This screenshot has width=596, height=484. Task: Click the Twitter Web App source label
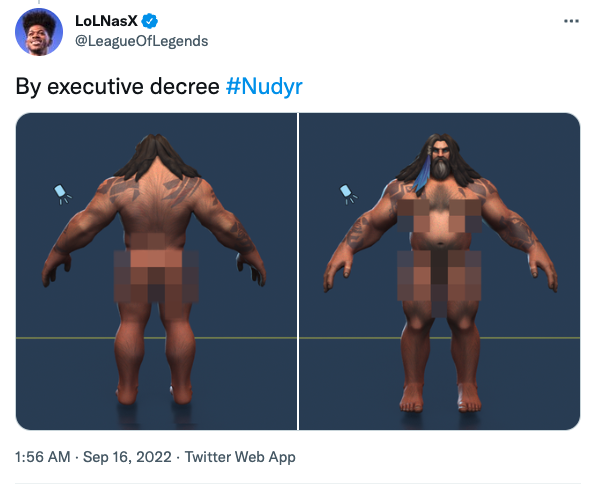pos(240,457)
